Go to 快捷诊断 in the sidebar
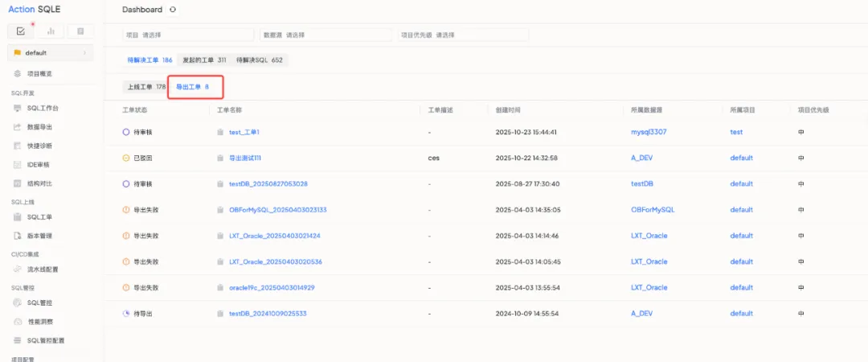The image size is (868, 362). click(39, 146)
